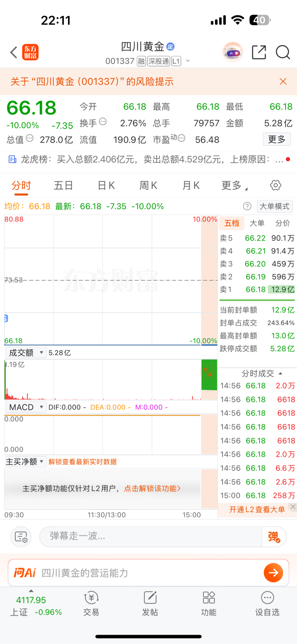Tap the 深股通 badge

click(x=159, y=61)
